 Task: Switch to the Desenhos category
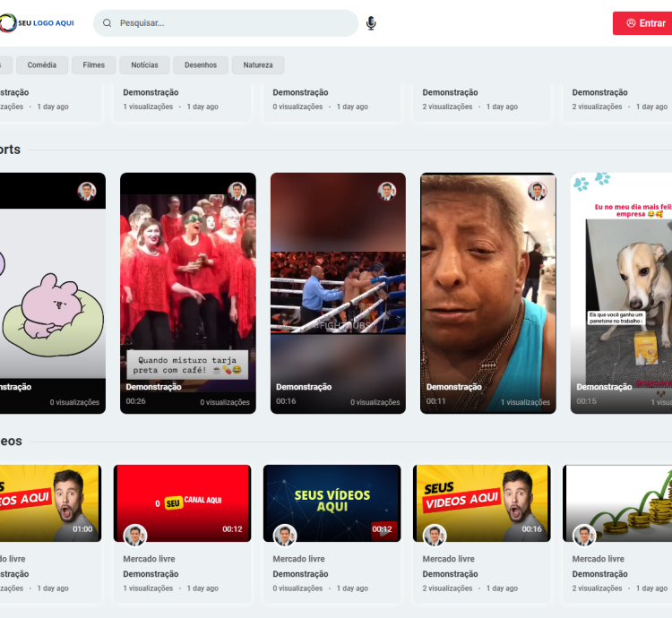[201, 65]
